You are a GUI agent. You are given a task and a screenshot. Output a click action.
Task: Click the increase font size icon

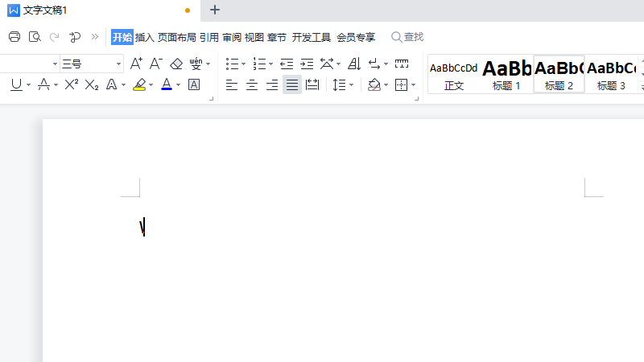(136, 64)
